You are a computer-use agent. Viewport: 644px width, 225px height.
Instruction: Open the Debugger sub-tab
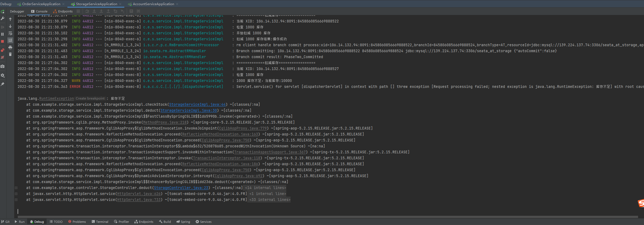click(17, 11)
